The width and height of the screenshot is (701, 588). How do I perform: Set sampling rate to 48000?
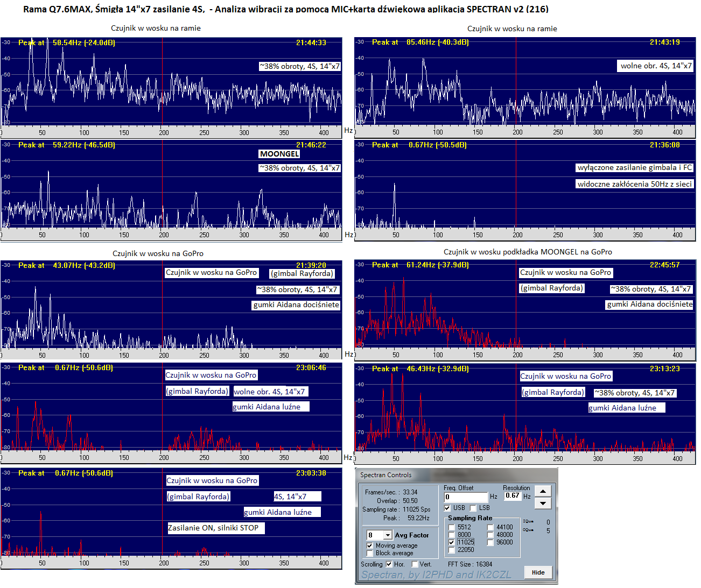[x=490, y=535]
